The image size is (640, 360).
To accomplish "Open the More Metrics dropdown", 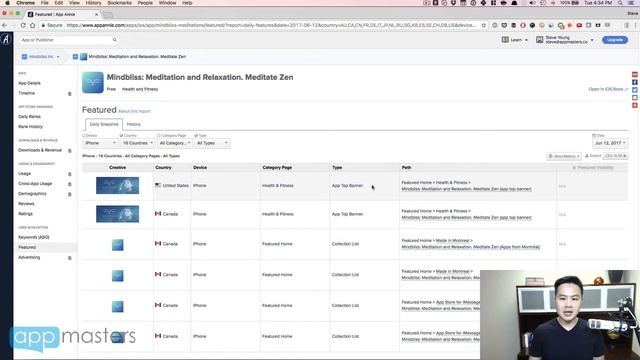I will [x=564, y=156].
